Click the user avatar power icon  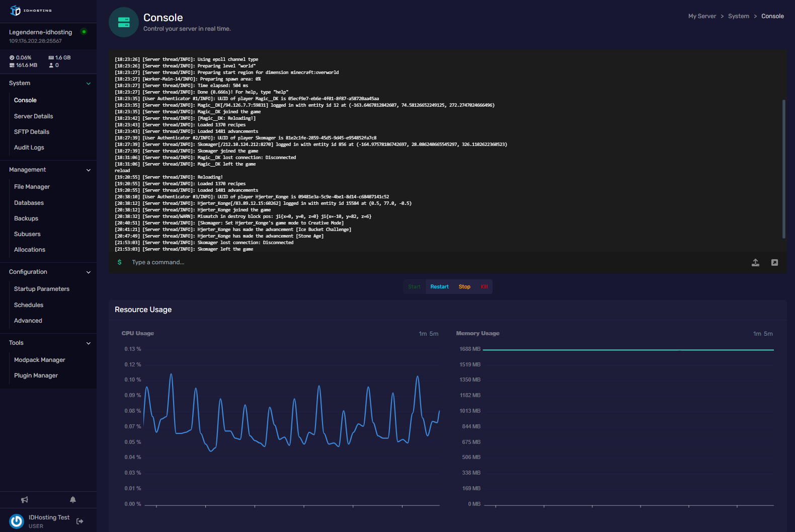tap(17, 521)
